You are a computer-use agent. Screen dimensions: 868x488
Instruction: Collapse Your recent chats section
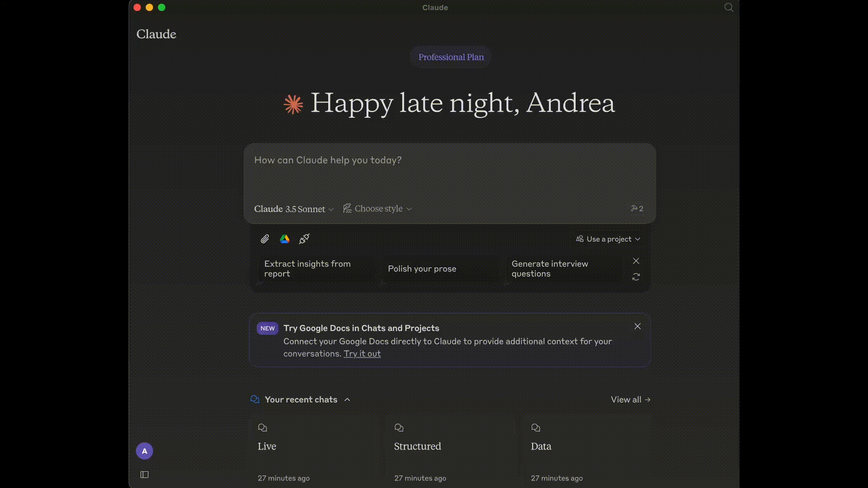pyautogui.click(x=347, y=399)
